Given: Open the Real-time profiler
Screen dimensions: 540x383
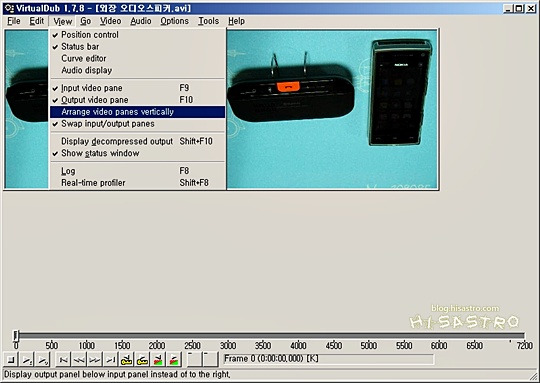Looking at the screenshot, I should click(138, 183).
